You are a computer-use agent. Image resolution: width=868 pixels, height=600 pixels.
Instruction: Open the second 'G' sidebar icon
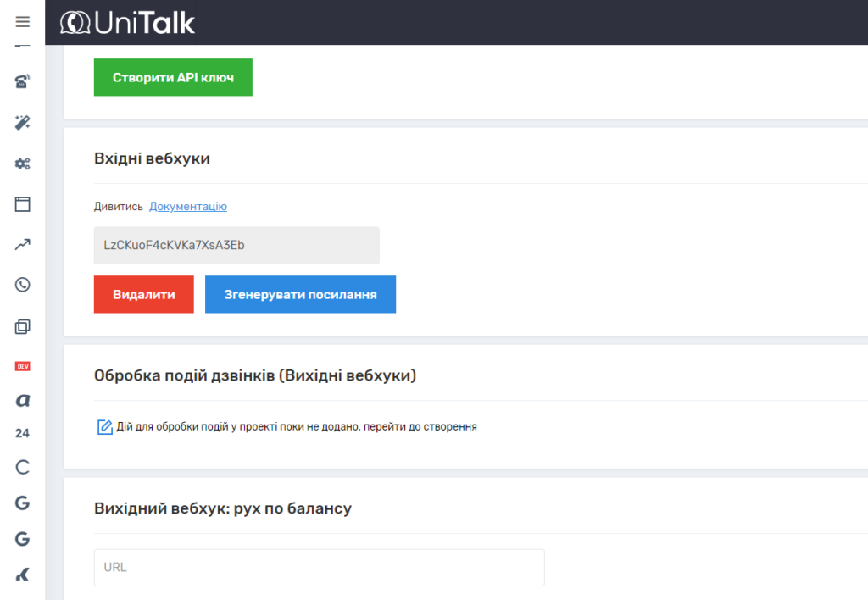[x=22, y=539]
